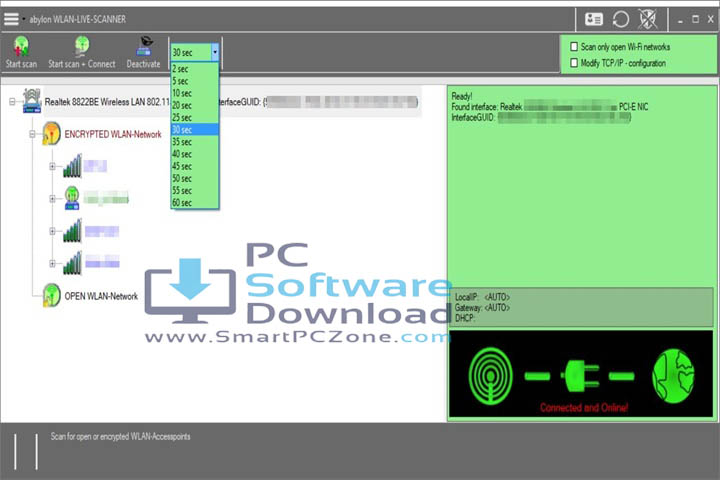
Task: Select the connected network icon with globe
Action: [x=72, y=198]
